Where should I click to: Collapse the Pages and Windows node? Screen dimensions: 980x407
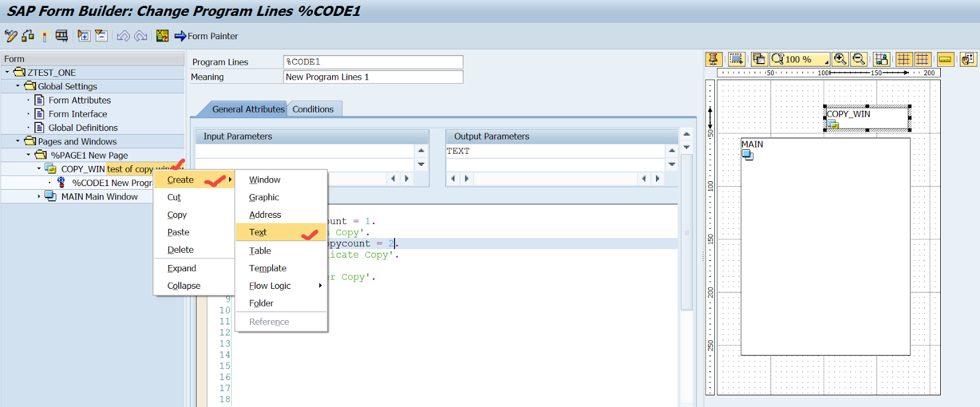click(18, 141)
